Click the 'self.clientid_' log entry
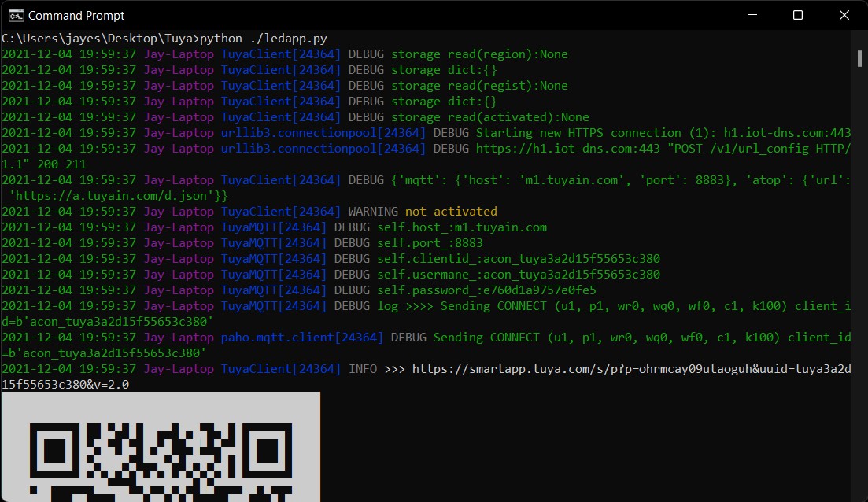 [x=518, y=259]
